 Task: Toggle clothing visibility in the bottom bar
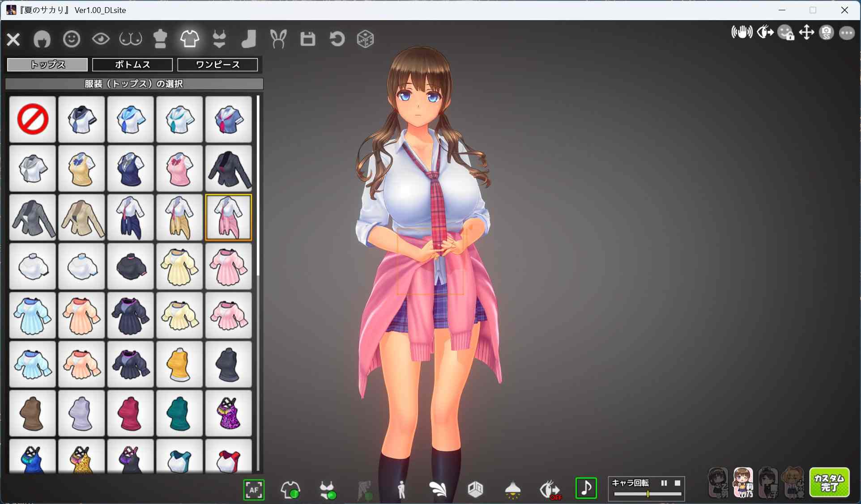tap(290, 490)
